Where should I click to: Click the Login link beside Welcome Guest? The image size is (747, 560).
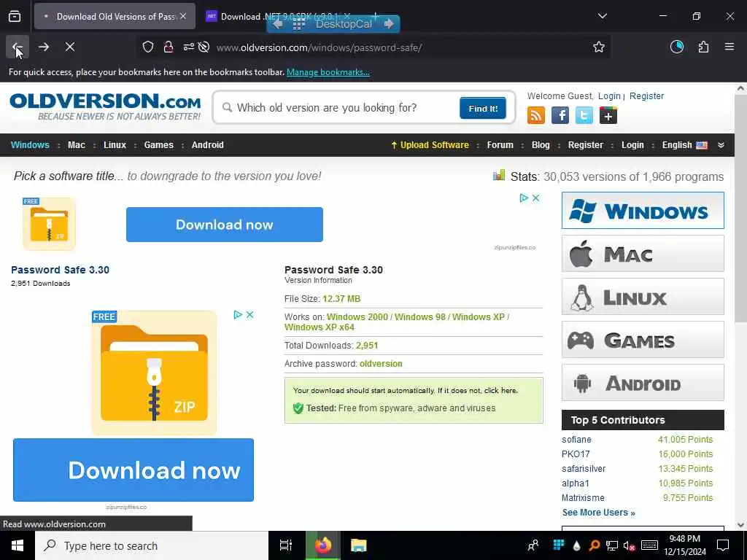coord(609,96)
